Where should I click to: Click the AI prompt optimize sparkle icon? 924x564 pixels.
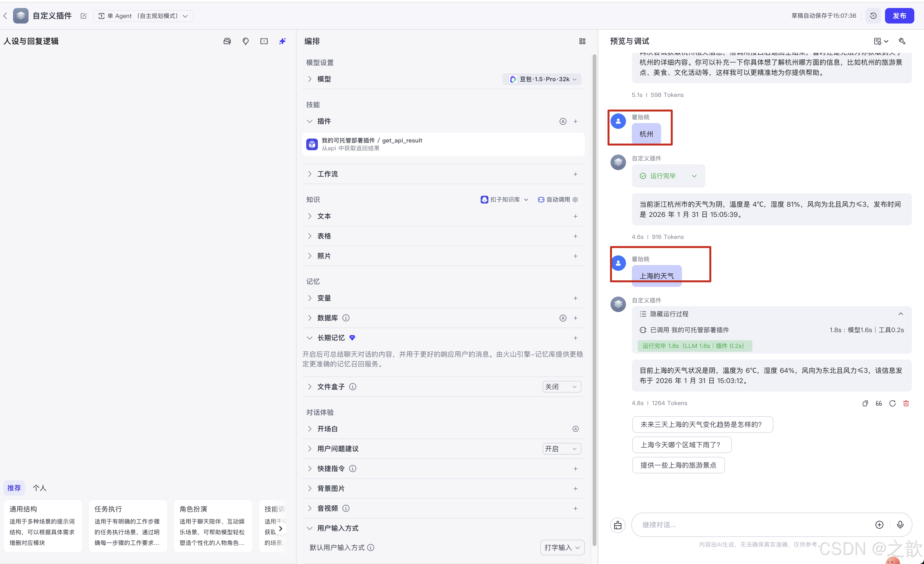tap(282, 41)
